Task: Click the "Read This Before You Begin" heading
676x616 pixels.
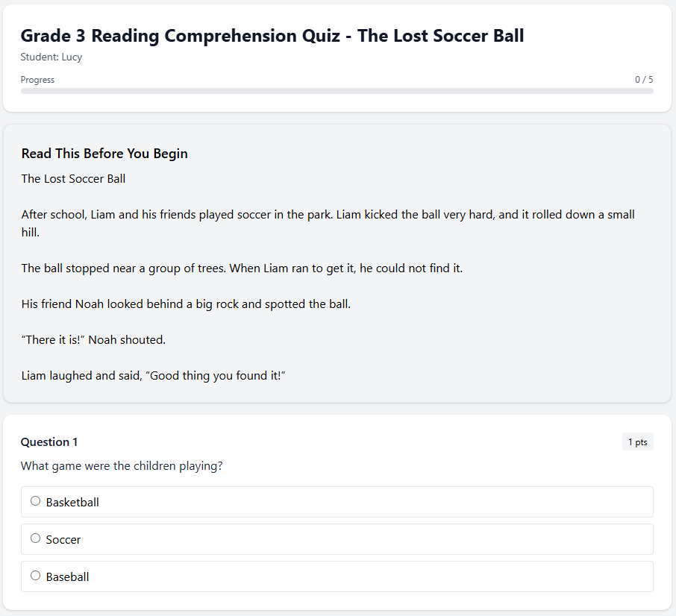Action: (104, 153)
